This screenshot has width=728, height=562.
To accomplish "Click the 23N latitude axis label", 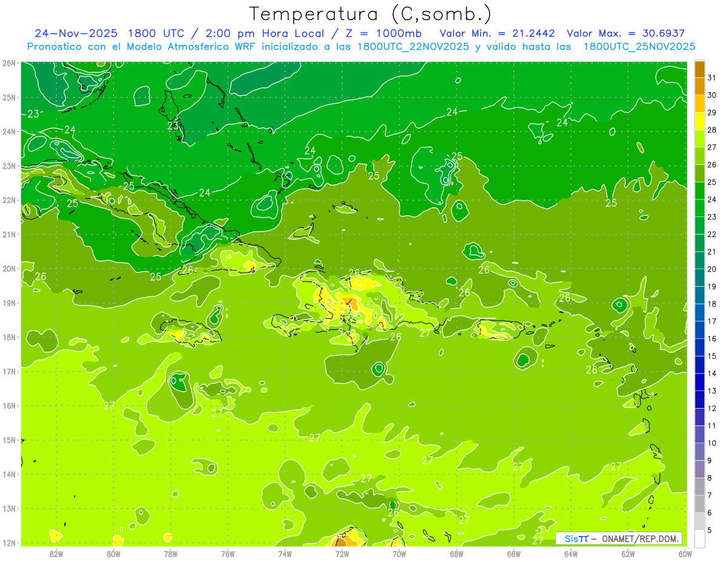I will [9, 166].
